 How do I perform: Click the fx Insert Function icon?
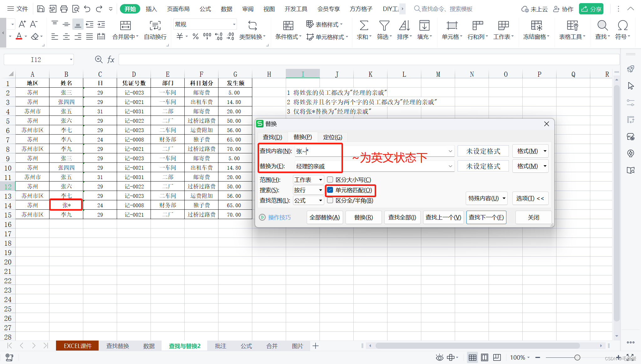[111, 59]
